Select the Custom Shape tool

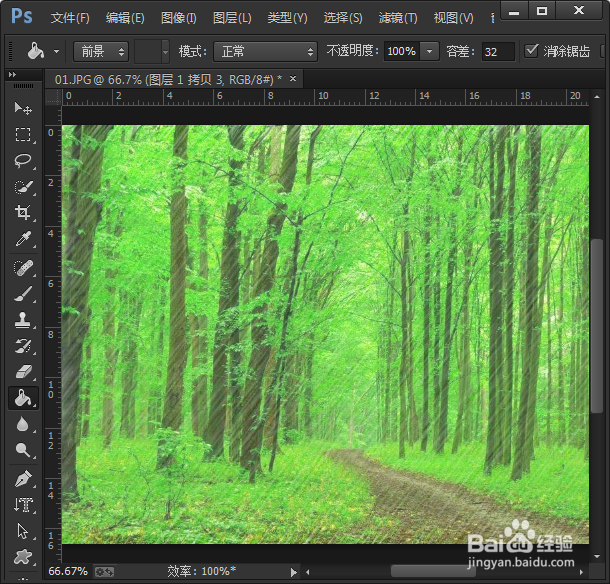(x=23, y=557)
